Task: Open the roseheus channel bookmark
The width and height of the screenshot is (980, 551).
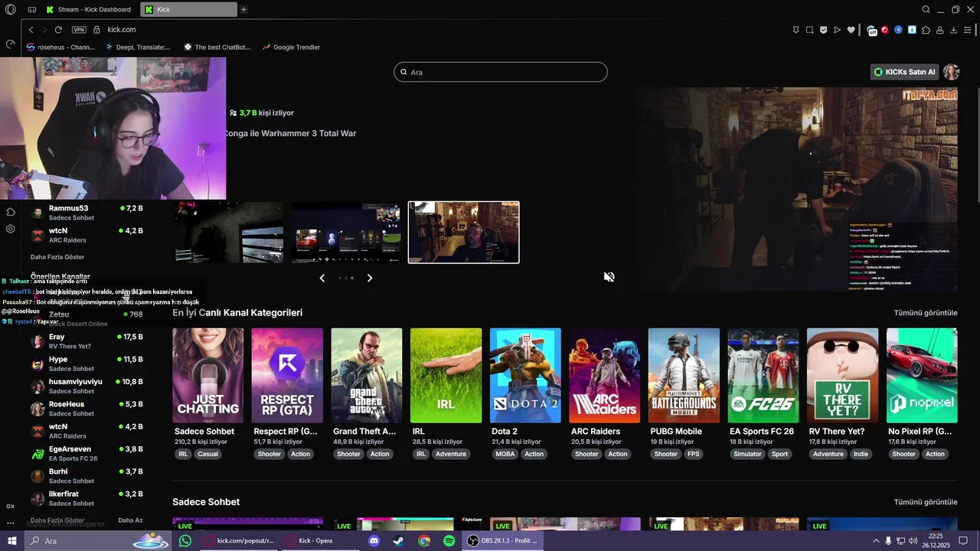Action: click(60, 47)
